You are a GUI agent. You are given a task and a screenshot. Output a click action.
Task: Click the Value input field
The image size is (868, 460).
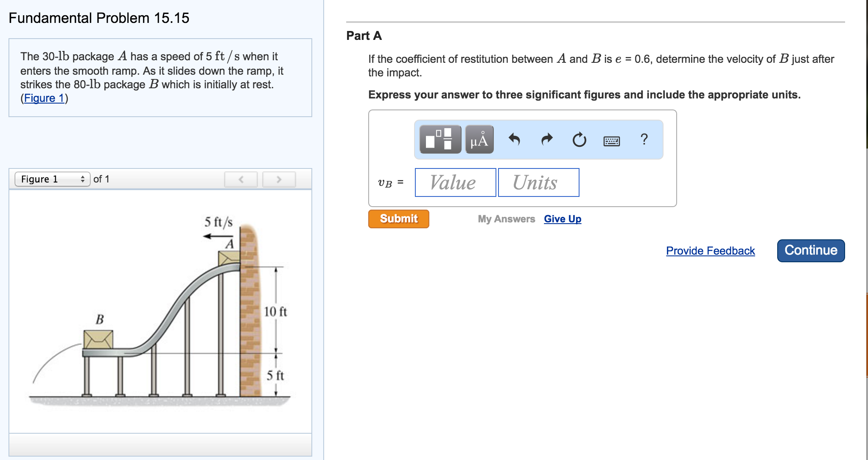pyautogui.click(x=455, y=182)
